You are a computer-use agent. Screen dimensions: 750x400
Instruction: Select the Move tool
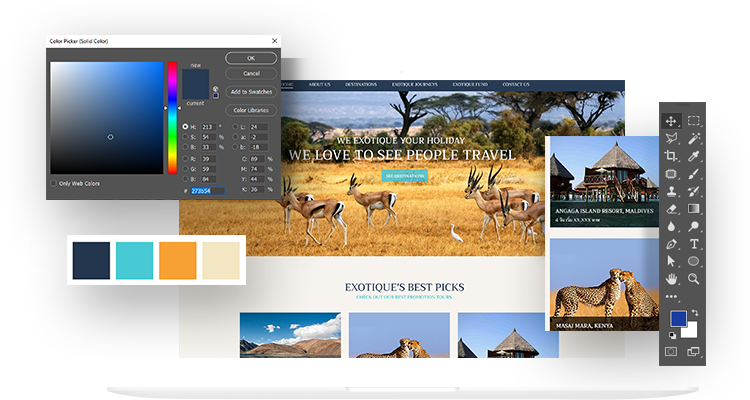click(x=671, y=121)
